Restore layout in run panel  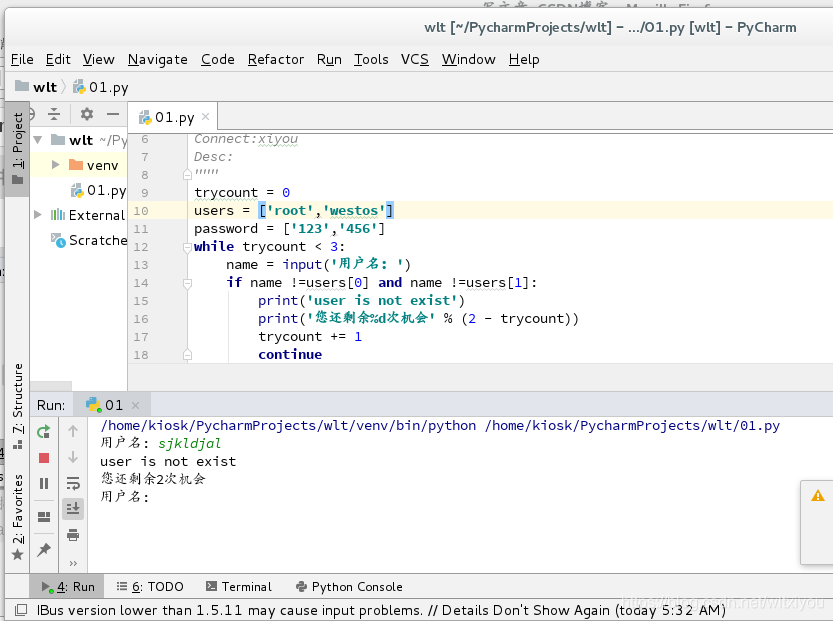point(44,516)
